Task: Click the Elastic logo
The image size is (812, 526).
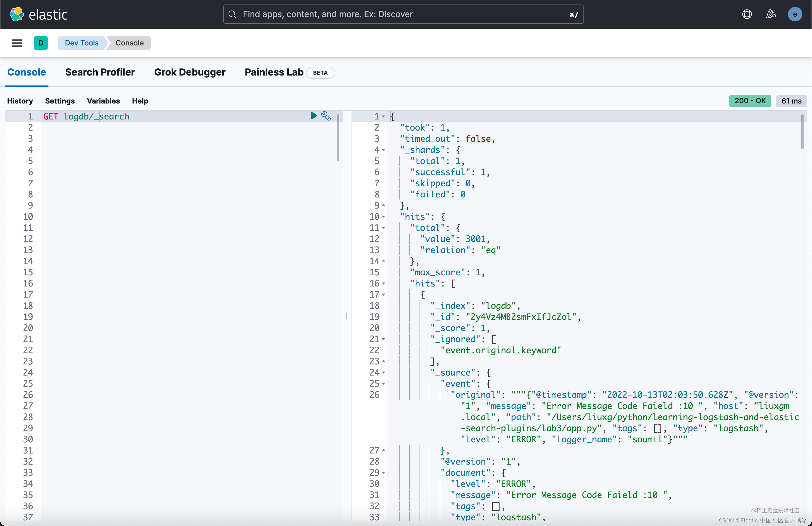Action: tap(38, 14)
